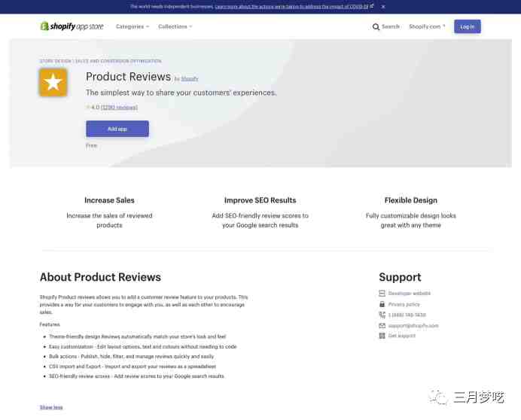This screenshot has height=420, width=521.
Task: Click the Store design breadcrumb link
Action: click(56, 61)
